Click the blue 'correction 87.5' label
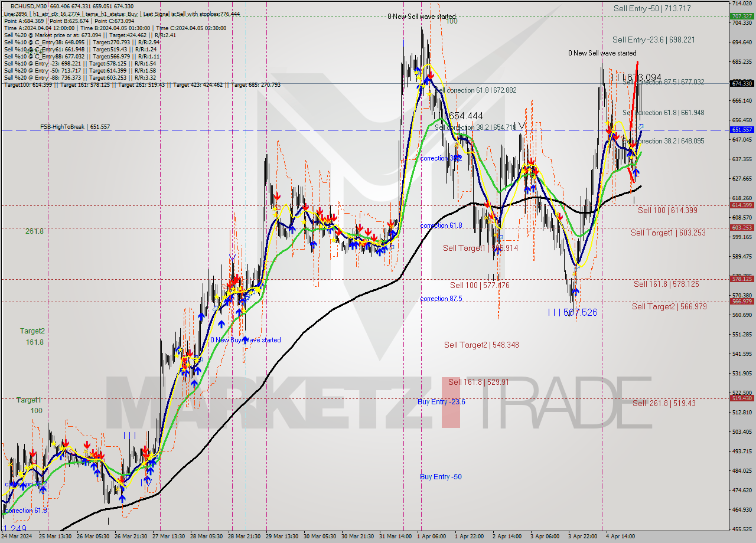This screenshot has height=543, width=756. point(441,299)
